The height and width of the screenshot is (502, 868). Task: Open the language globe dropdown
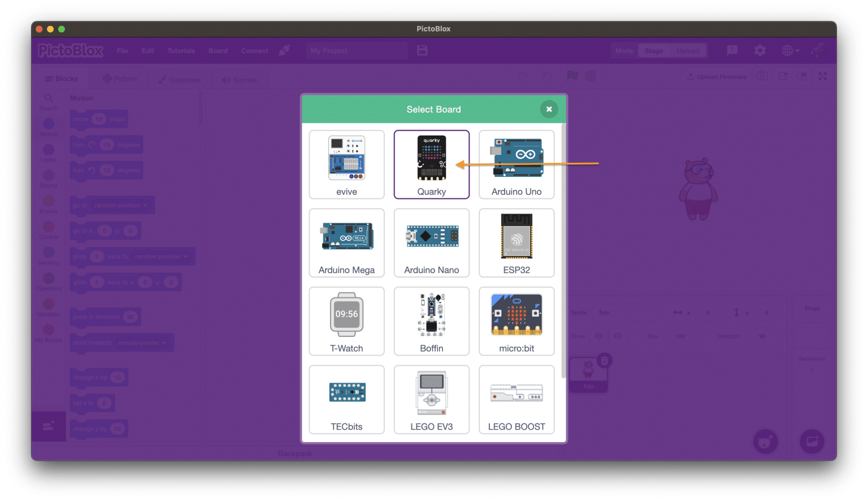coord(790,50)
